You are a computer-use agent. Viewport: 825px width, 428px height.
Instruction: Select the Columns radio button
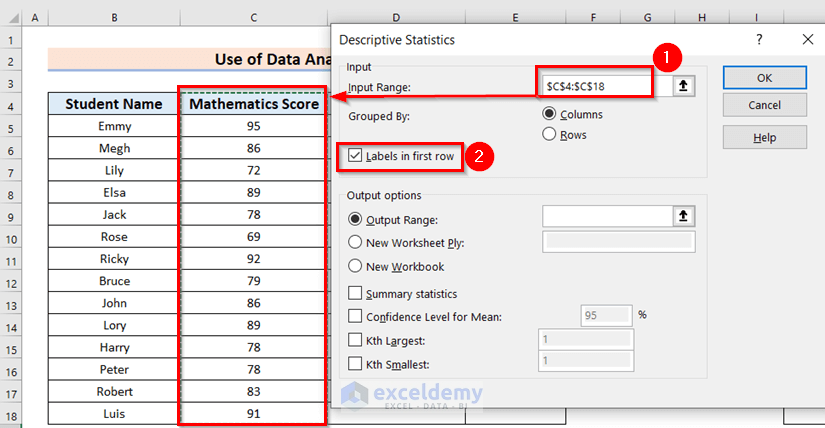pyautogui.click(x=549, y=114)
